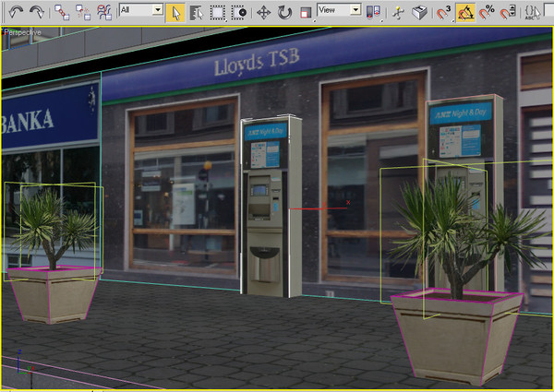Image resolution: width=554 pixels, height=392 pixels.
Task: Click the Lloyds TSB sign in viewport
Action: 257,62
